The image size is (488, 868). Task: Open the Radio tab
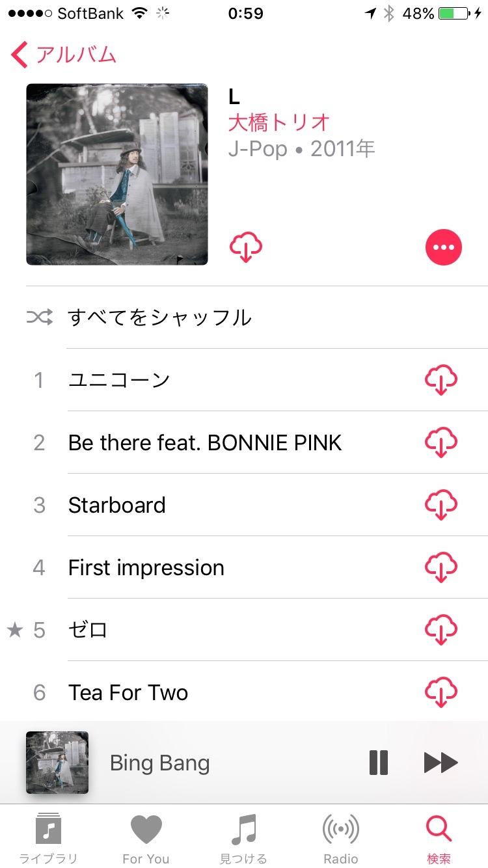click(x=341, y=838)
